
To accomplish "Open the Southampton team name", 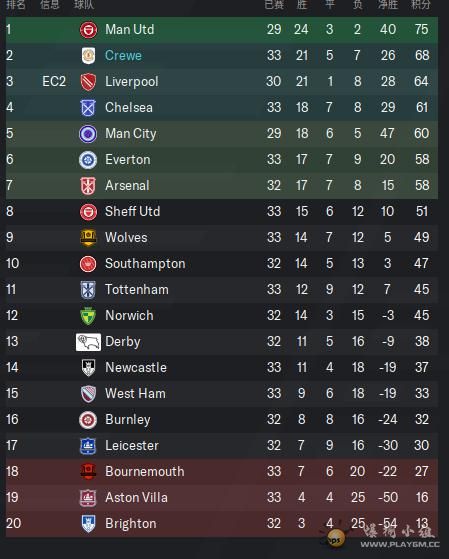I will pyautogui.click(x=145, y=264).
